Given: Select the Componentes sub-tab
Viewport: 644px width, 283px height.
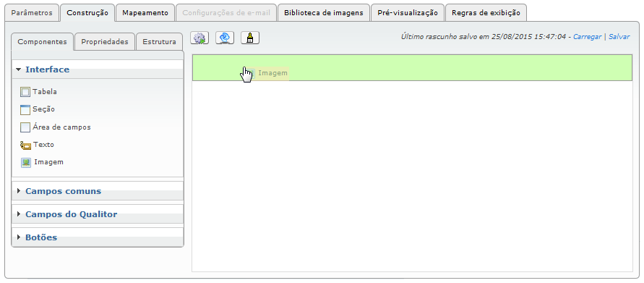Looking at the screenshot, I should point(43,41).
